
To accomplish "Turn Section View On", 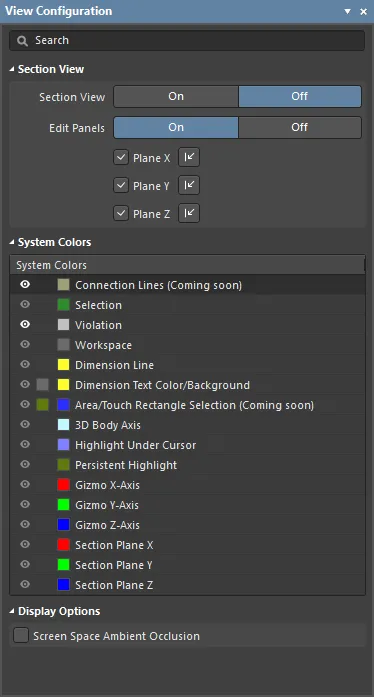I will click(x=176, y=96).
